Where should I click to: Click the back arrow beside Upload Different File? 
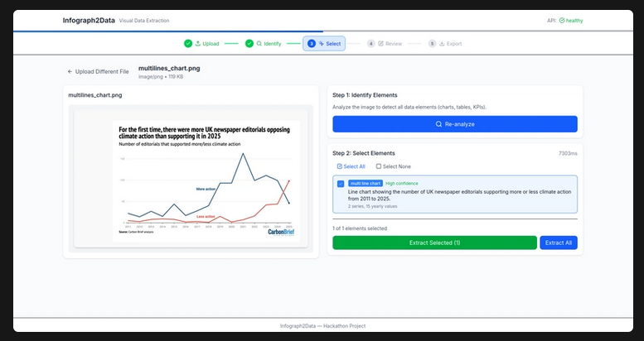pyautogui.click(x=70, y=71)
